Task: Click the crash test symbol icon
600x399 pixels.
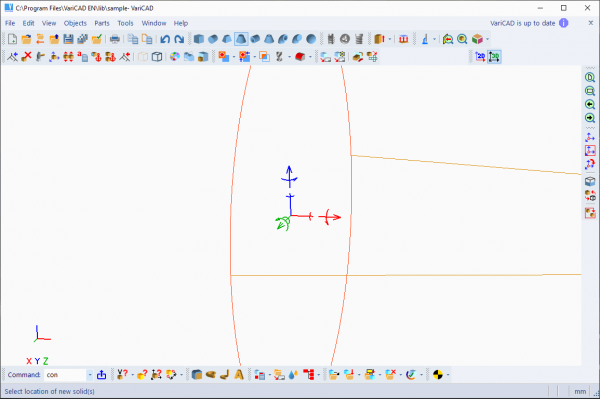Action: coord(438,375)
